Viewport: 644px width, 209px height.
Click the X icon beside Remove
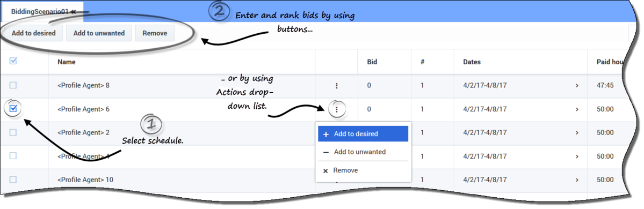pyautogui.click(x=325, y=170)
